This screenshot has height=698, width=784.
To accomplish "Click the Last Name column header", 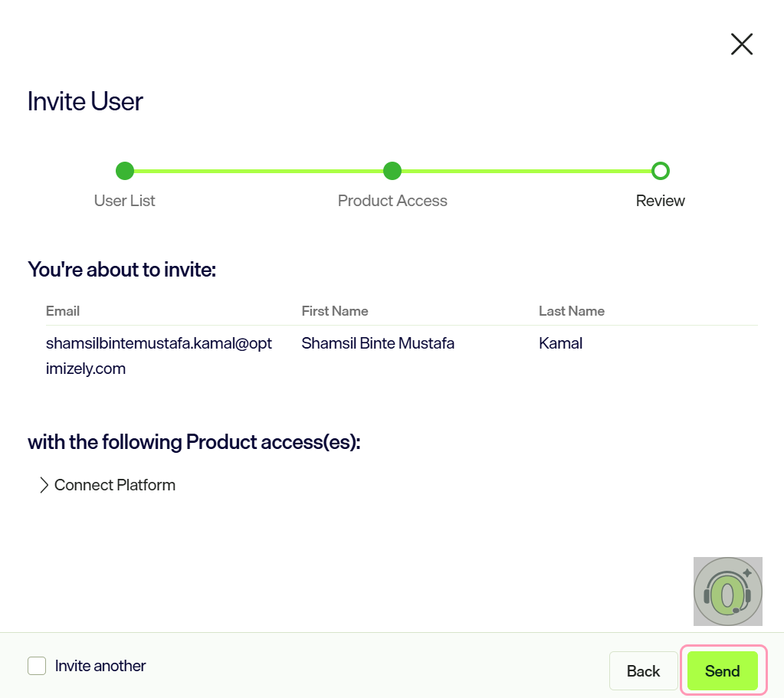I will [572, 311].
